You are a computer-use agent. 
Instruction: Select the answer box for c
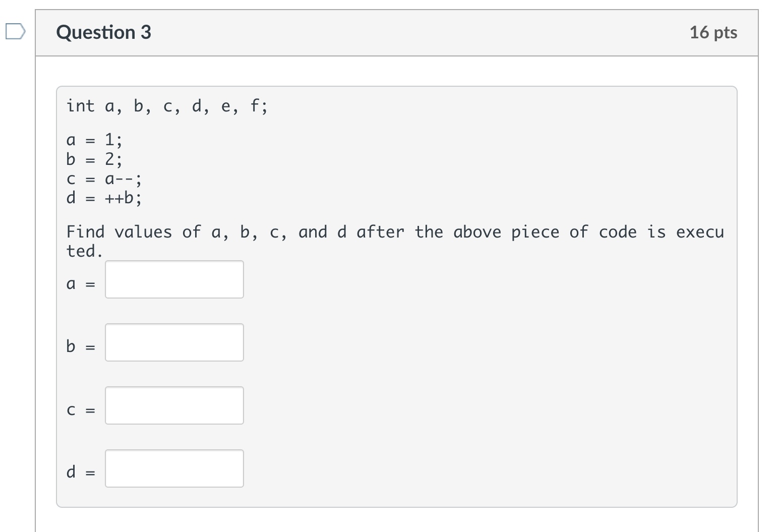pyautogui.click(x=174, y=405)
